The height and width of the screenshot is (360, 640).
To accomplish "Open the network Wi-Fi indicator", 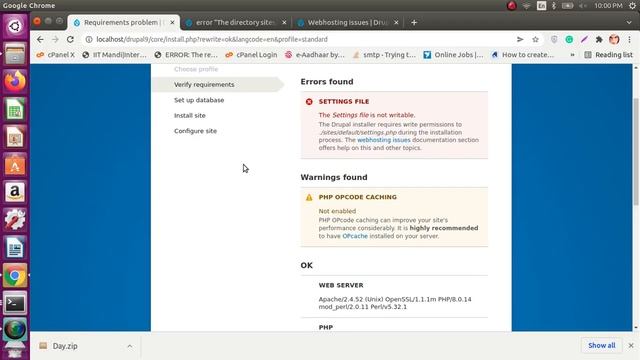I will pos(527,6).
